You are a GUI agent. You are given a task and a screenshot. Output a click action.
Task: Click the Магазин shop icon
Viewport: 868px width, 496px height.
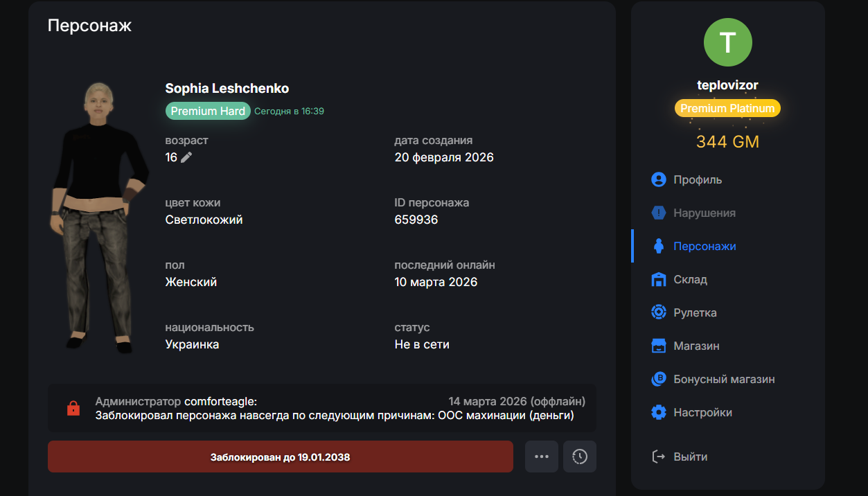(658, 346)
